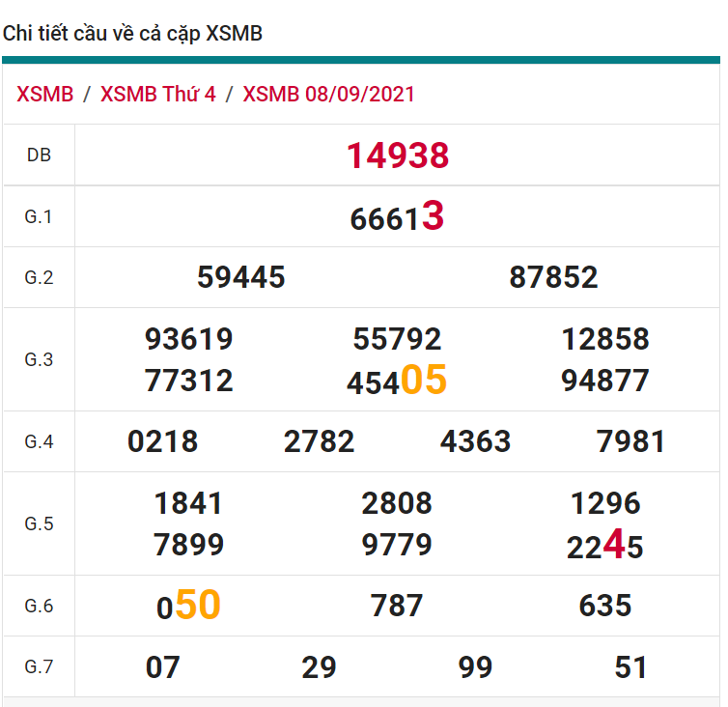Click the G.3 number 93619
The image size is (728, 707).
click(189, 339)
